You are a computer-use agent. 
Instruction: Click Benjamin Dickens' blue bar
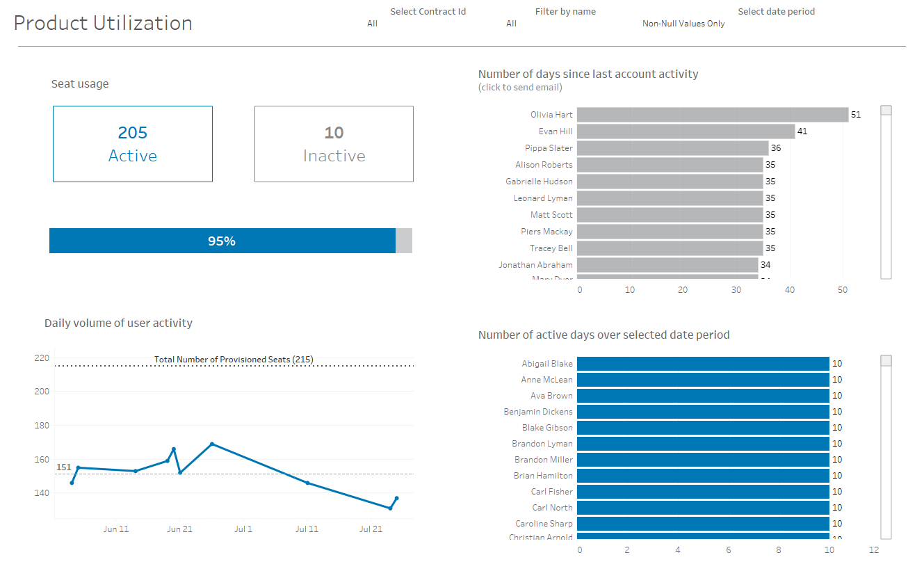pyautogui.click(x=702, y=412)
